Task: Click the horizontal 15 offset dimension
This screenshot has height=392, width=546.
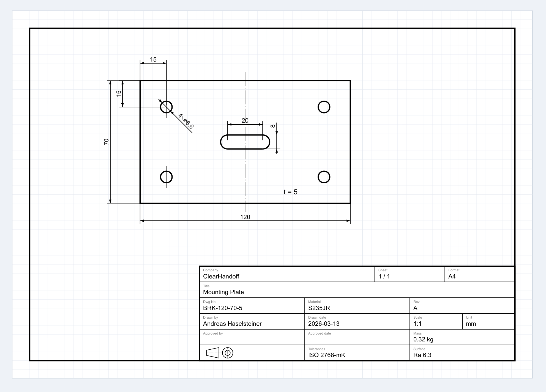Action: pos(153,59)
